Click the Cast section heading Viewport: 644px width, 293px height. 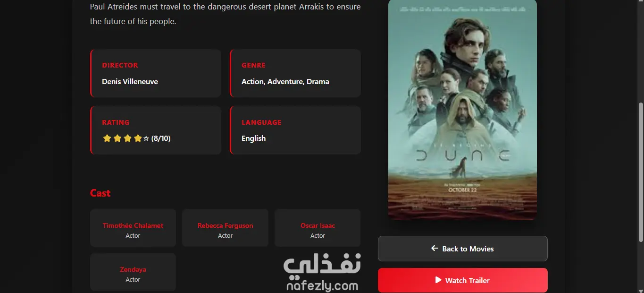click(100, 193)
